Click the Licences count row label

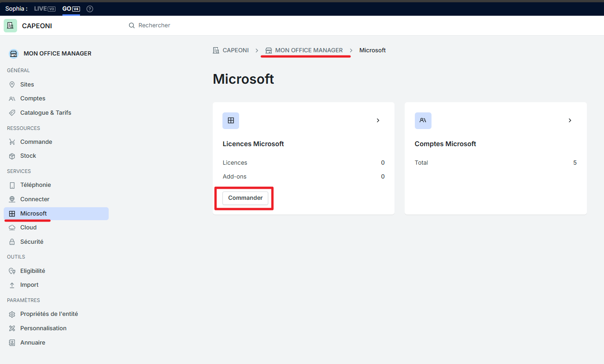[x=235, y=163]
